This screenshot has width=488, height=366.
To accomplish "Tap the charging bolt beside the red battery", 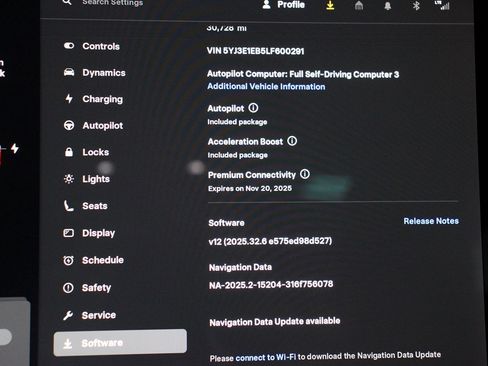I will pyautogui.click(x=15, y=148).
